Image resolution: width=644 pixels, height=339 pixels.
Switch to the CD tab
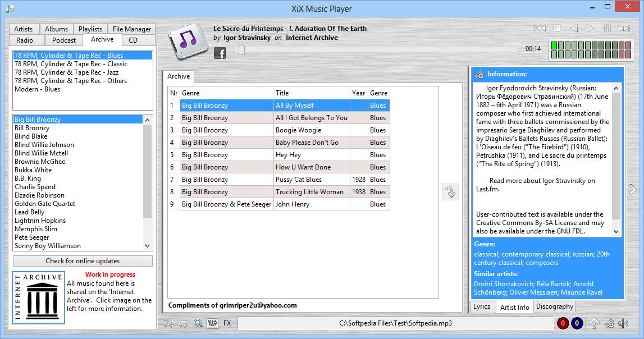[133, 40]
